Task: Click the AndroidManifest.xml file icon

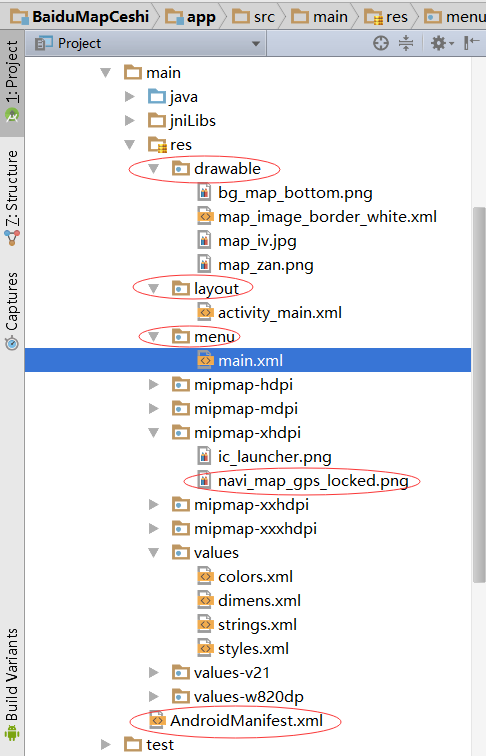Action: tap(157, 720)
